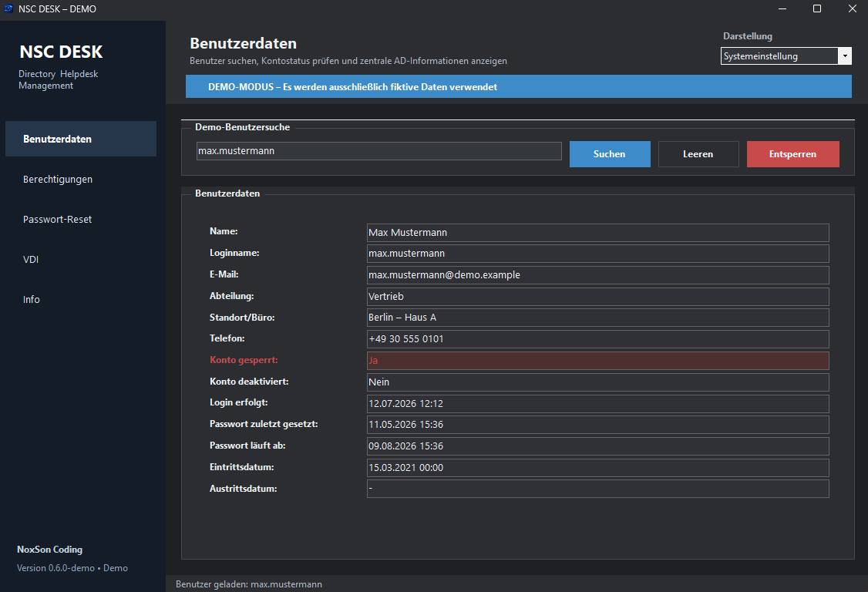Click the Suchen button

click(610, 154)
